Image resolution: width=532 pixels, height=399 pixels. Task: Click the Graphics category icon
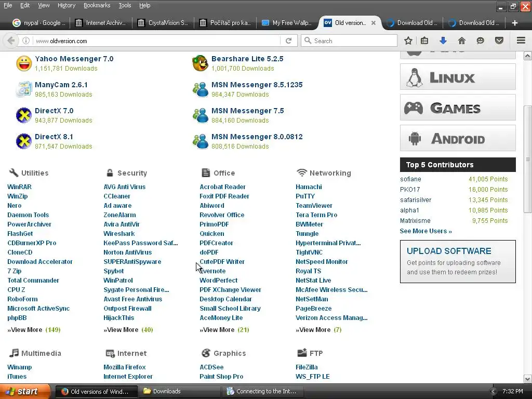click(x=206, y=353)
